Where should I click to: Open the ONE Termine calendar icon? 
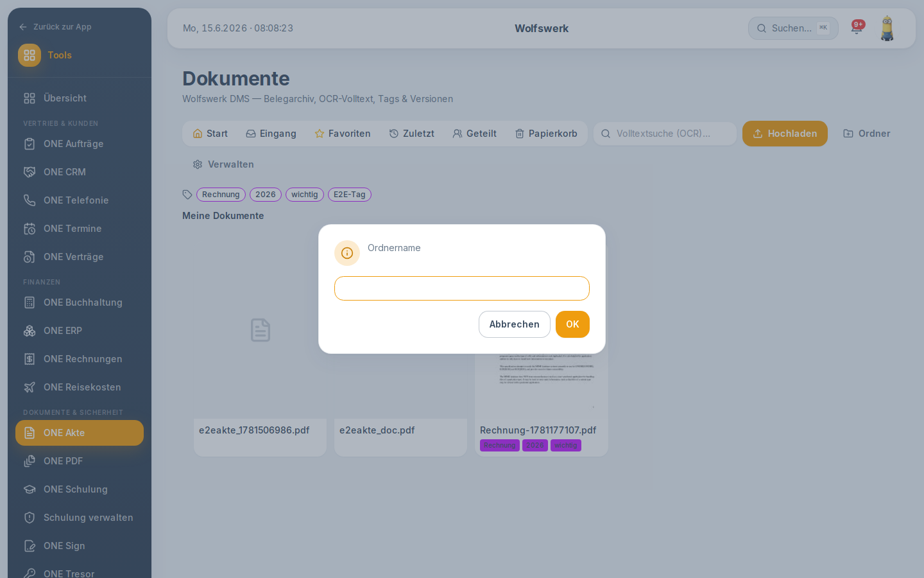pyautogui.click(x=30, y=229)
